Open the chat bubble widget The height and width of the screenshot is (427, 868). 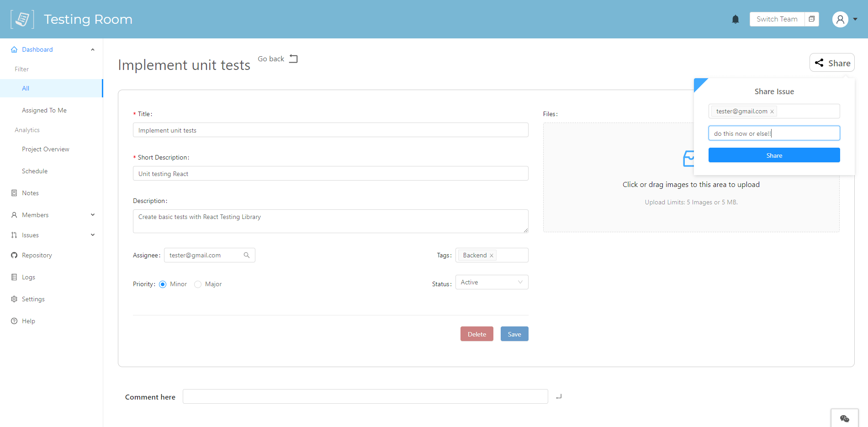[845, 418]
